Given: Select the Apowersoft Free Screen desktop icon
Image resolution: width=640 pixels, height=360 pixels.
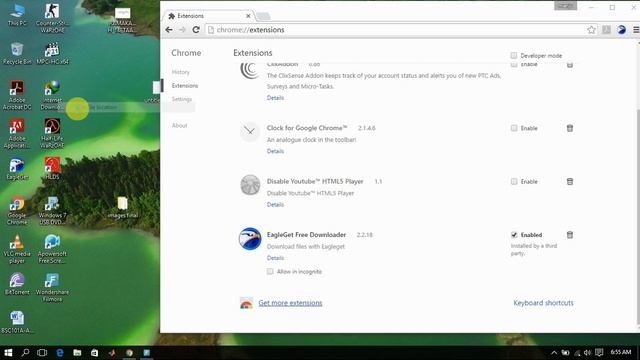Looking at the screenshot, I should pyautogui.click(x=52, y=249).
